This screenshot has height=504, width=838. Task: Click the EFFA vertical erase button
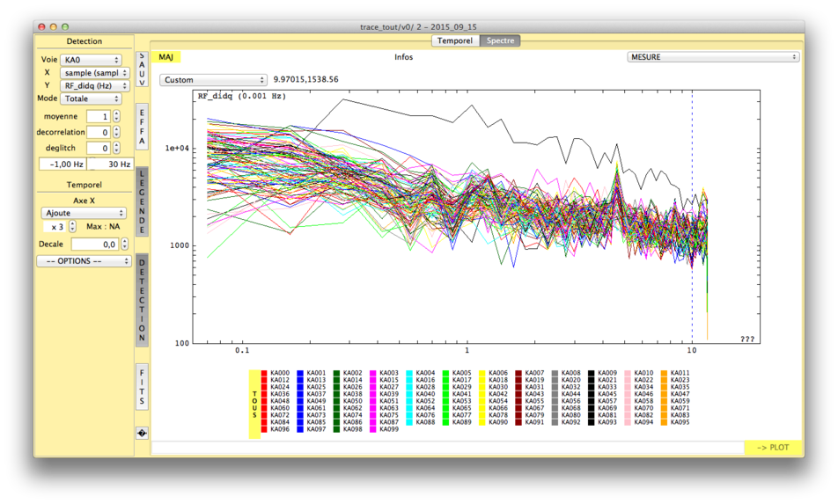click(142, 127)
